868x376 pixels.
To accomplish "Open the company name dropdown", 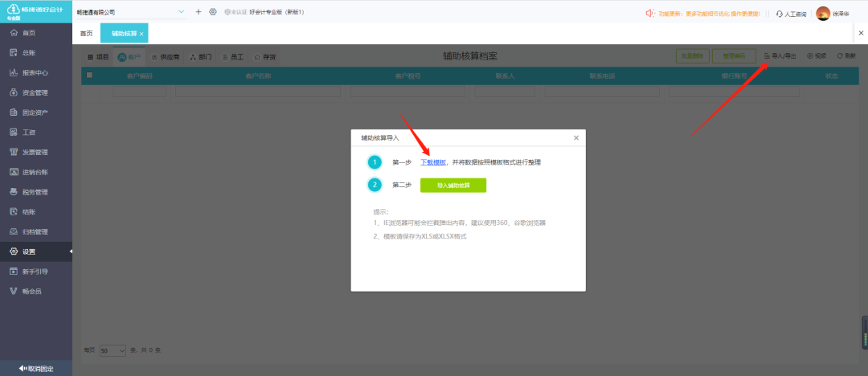I will click(181, 11).
